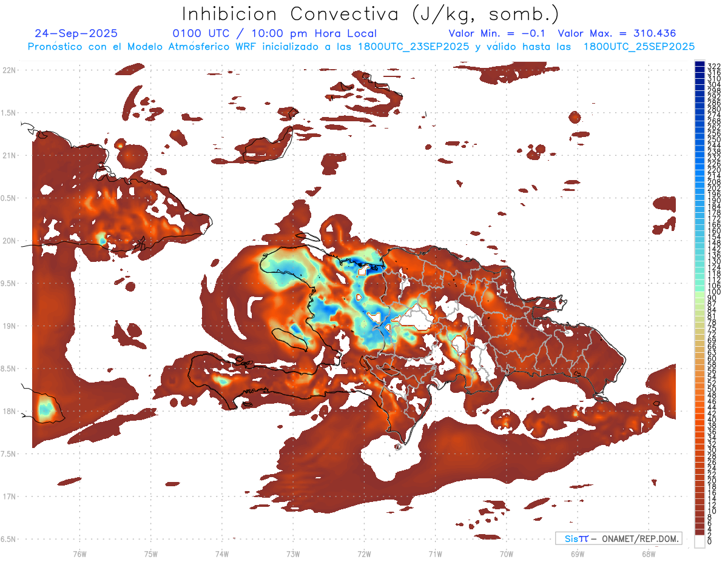Viewport: 728px width, 562px height.
Task: Click the '69W' longitude label
Action: (x=578, y=554)
